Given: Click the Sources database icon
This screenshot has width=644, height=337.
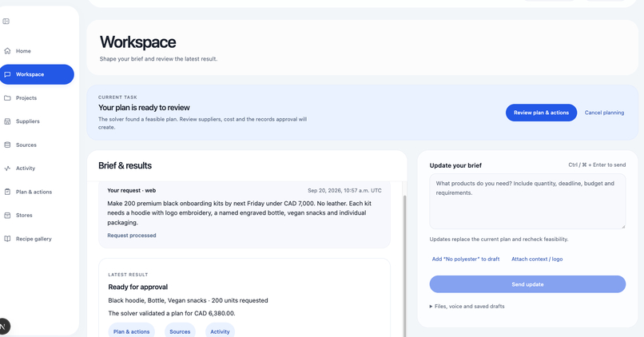Looking at the screenshot, I should 7,145.
